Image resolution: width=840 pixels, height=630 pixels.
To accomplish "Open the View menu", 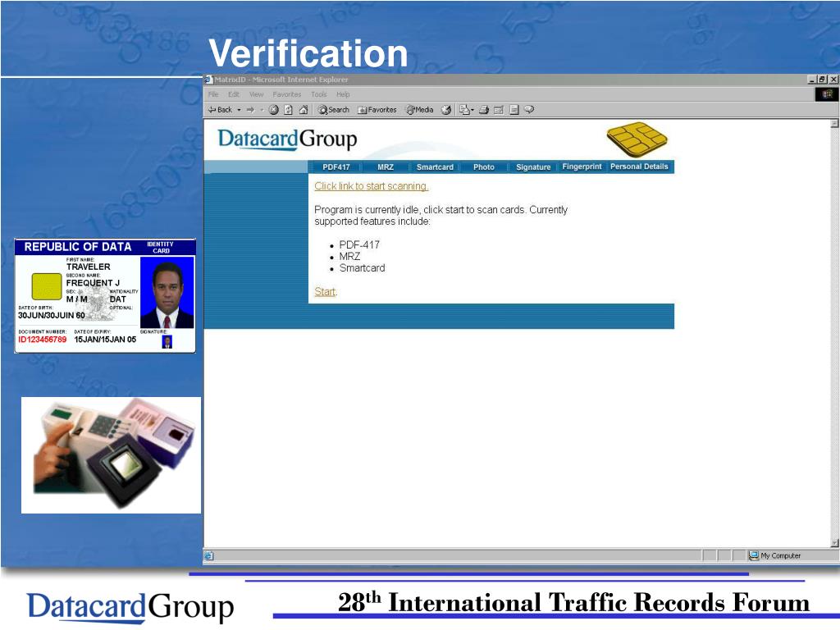I will point(256,94).
